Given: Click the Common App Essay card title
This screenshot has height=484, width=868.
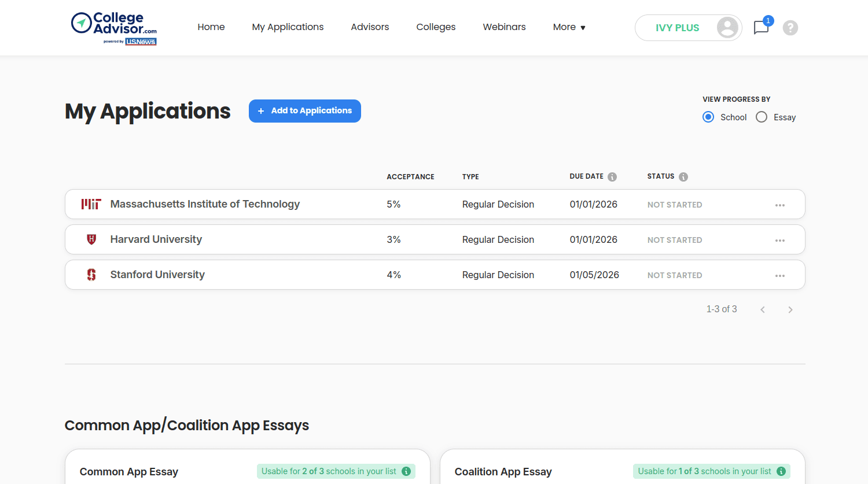Looking at the screenshot, I should point(129,472).
